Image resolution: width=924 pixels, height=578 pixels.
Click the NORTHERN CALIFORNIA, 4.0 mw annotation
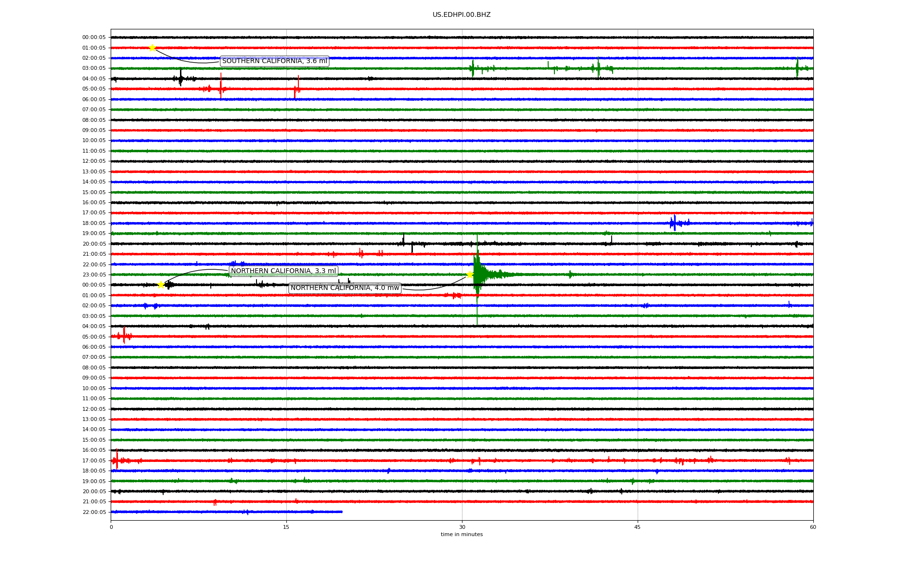pyautogui.click(x=345, y=288)
